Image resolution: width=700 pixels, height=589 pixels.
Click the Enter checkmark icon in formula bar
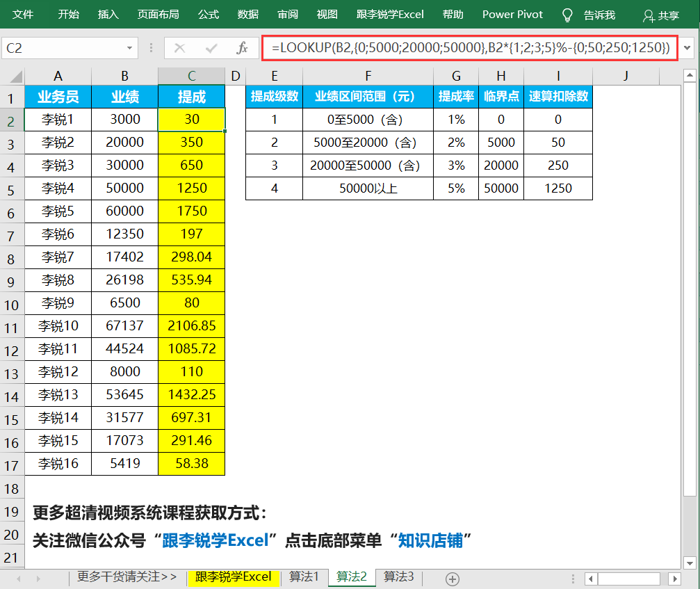click(x=211, y=48)
